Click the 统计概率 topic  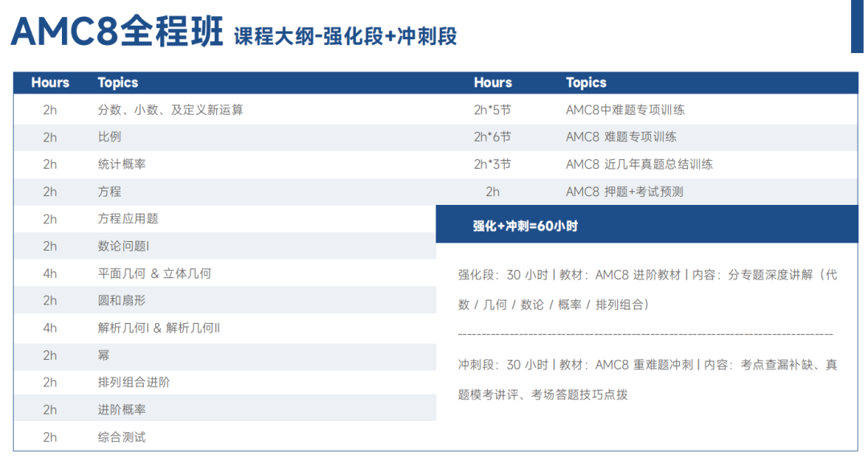tap(122, 165)
